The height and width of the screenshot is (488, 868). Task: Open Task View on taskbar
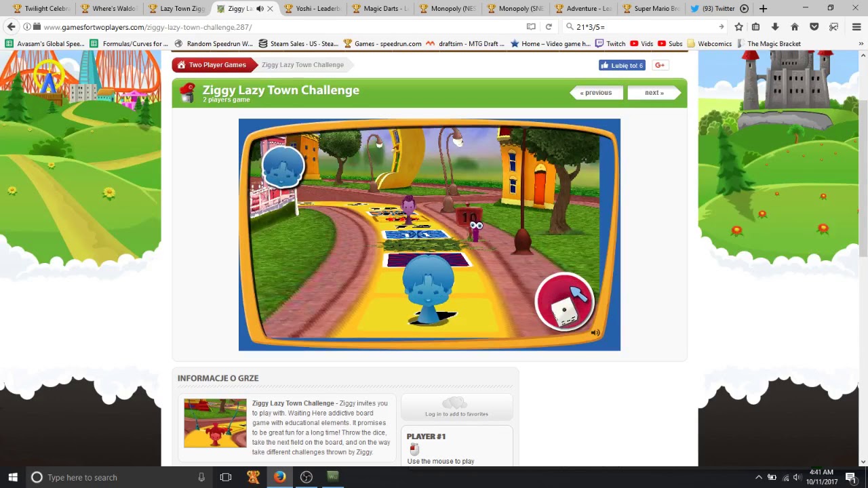tap(226, 477)
